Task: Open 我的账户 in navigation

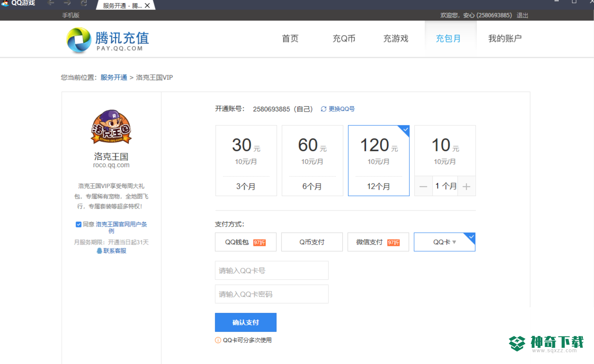Action: tap(505, 39)
